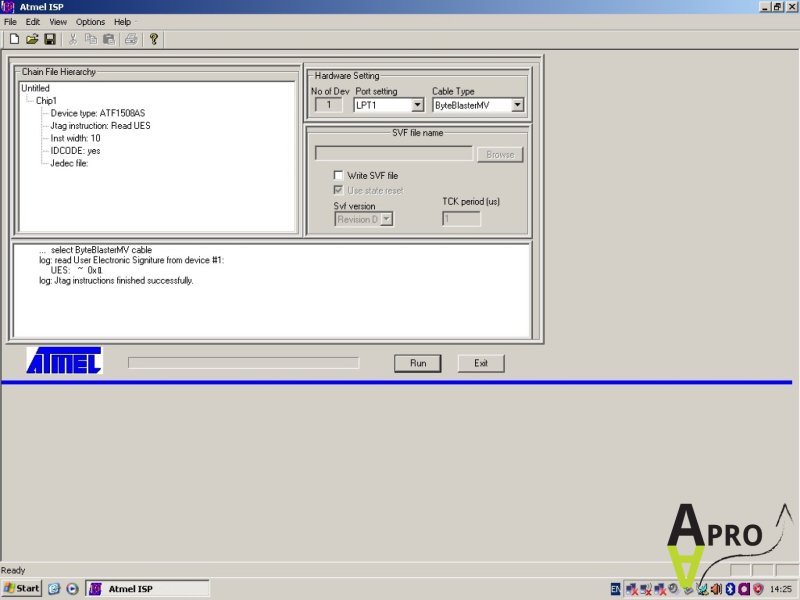
Task: Open the Port setting LPT1 dropdown
Action: pos(417,105)
